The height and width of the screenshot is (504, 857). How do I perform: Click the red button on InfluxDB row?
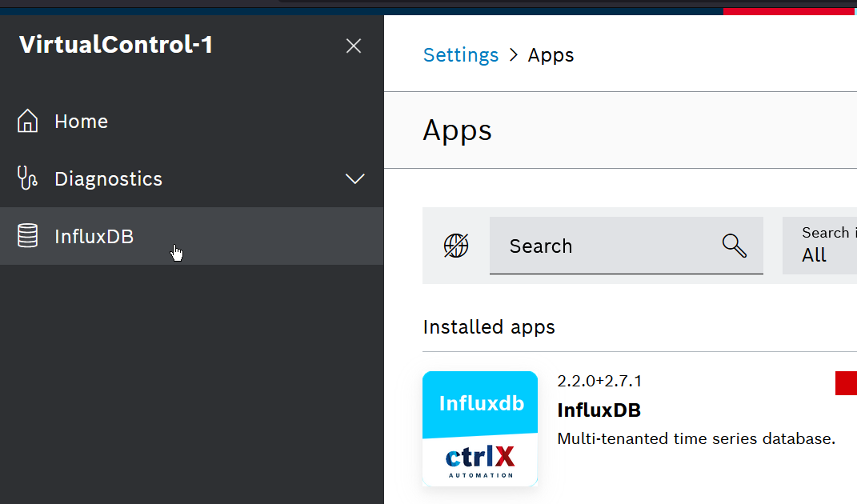pos(846,382)
